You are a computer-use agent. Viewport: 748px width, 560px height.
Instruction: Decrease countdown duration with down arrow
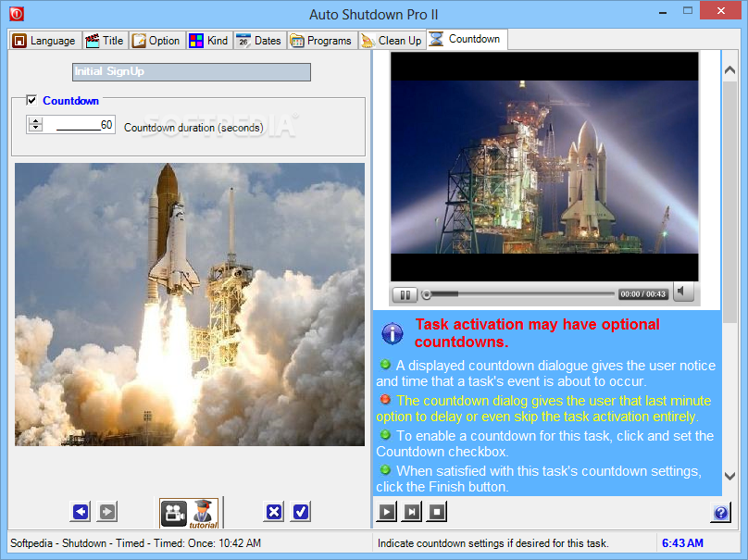[35, 128]
